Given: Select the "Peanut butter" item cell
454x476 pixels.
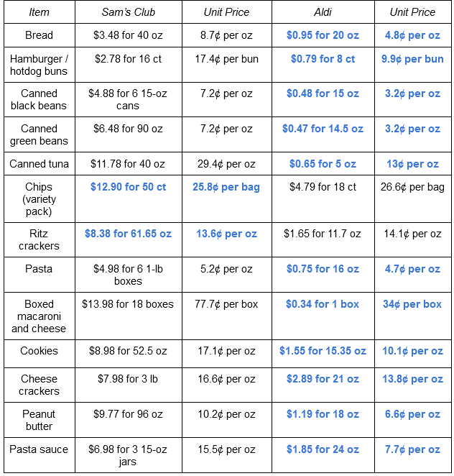Looking at the screenshot, I should [39, 420].
